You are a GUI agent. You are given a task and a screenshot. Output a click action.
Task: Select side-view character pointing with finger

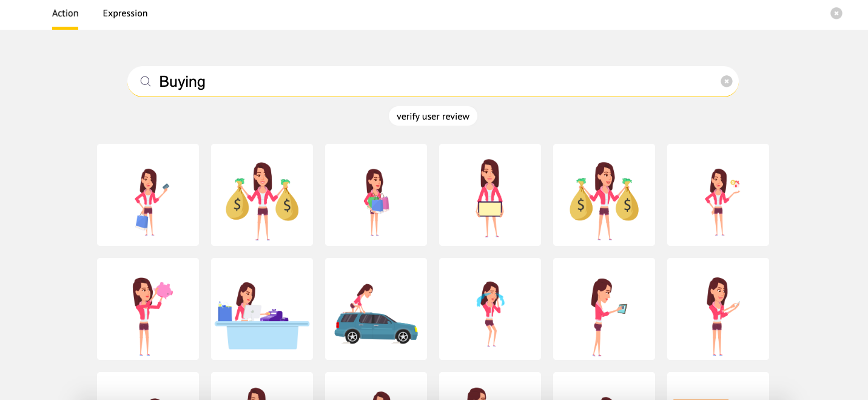[x=718, y=309]
